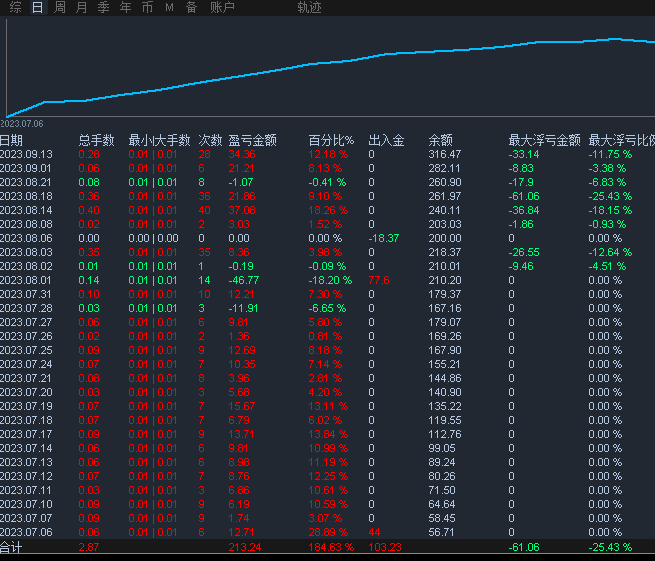Click the -18.37 withdrawal amount
The height and width of the screenshot is (561, 655).
pos(383,239)
